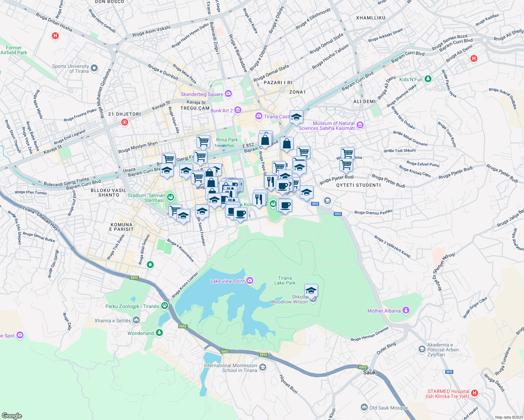
Task: Open the hospital marker at 21 Dhjetori
Action: (124, 122)
